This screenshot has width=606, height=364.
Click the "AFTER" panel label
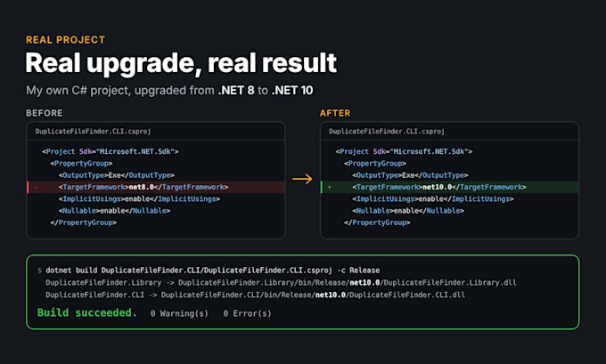click(x=335, y=113)
